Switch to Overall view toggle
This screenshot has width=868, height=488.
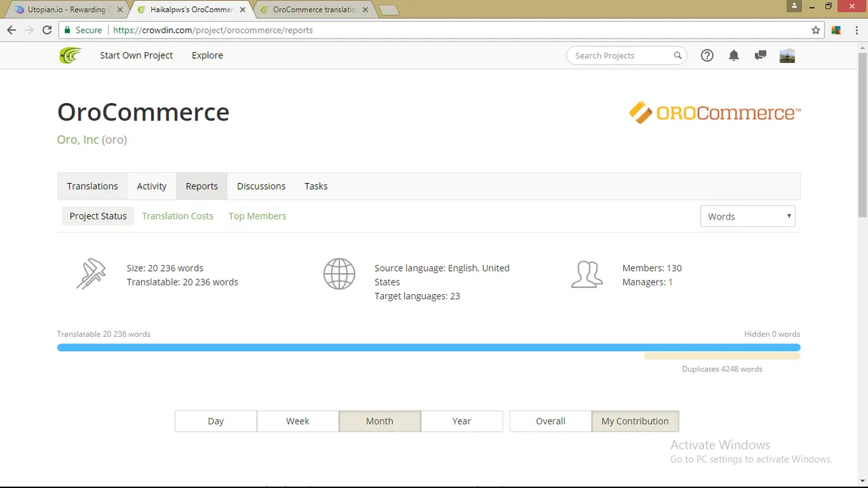click(551, 421)
